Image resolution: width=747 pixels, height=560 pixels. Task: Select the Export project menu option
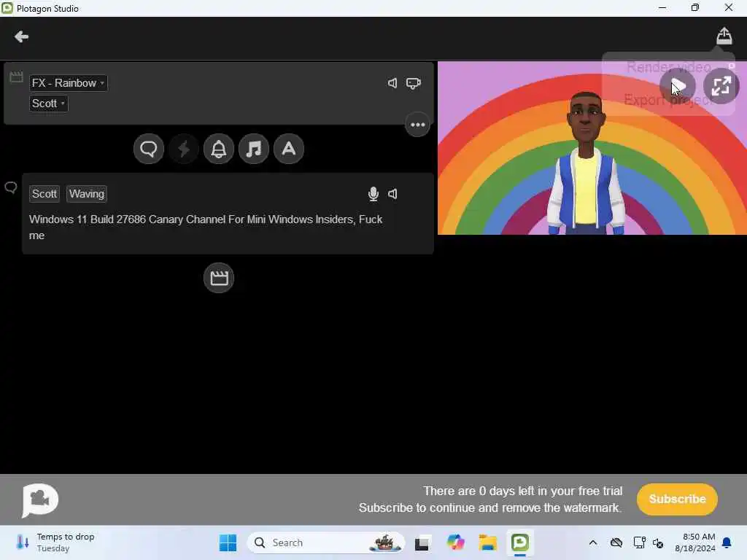tap(669, 100)
